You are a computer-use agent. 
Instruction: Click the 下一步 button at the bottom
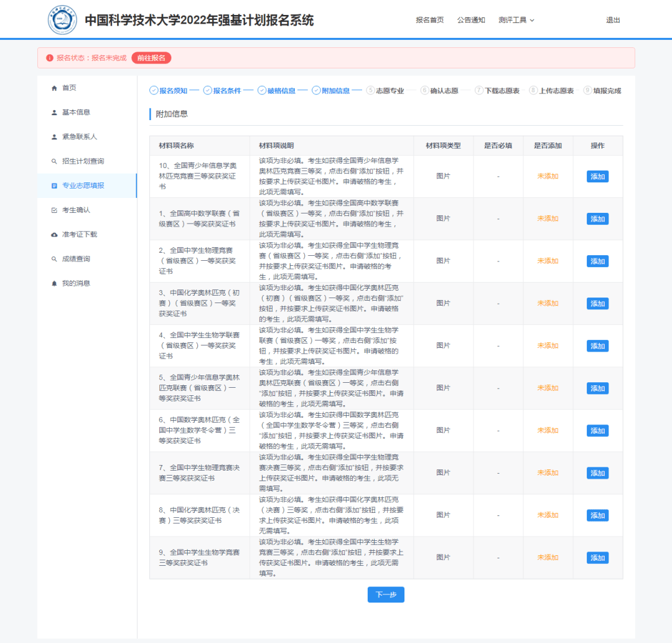[x=386, y=594]
